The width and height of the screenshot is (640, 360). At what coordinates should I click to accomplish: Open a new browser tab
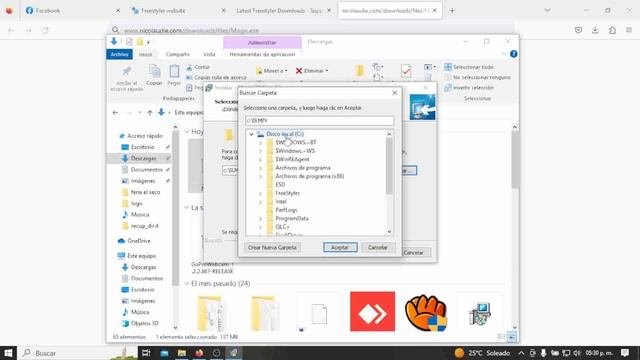pos(452,11)
